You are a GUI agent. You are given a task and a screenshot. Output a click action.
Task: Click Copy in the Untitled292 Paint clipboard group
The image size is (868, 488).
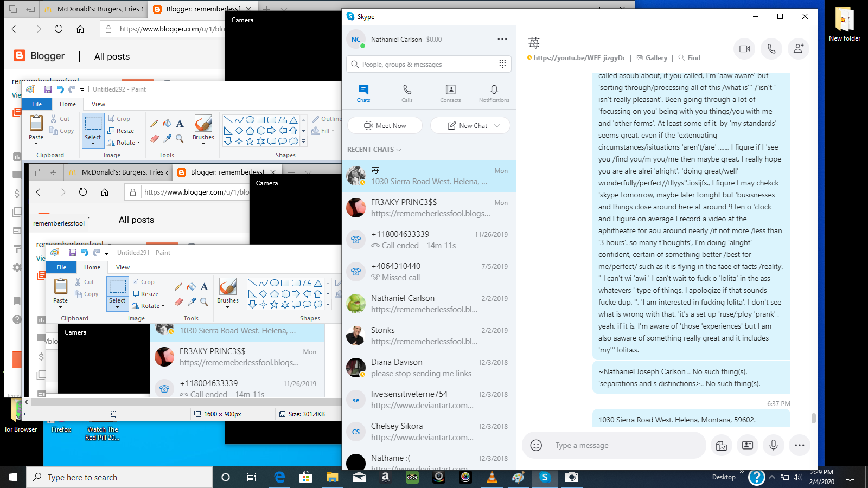(x=62, y=131)
